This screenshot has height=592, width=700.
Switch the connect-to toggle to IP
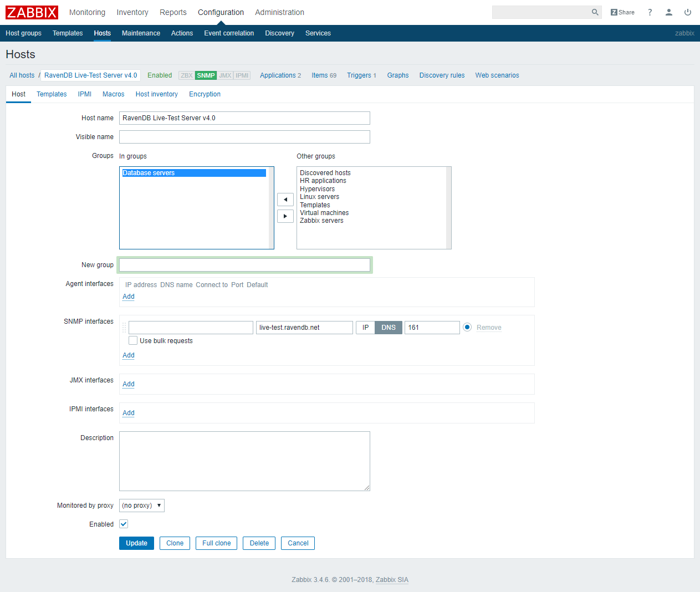tap(365, 328)
